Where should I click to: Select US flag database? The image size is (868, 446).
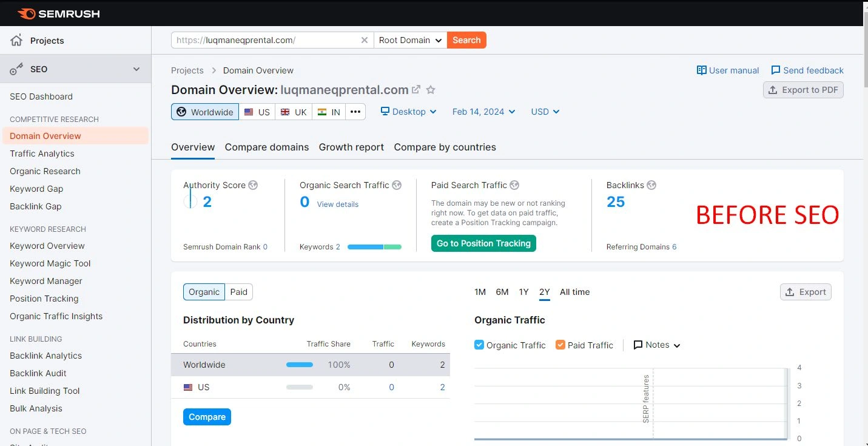tap(257, 112)
